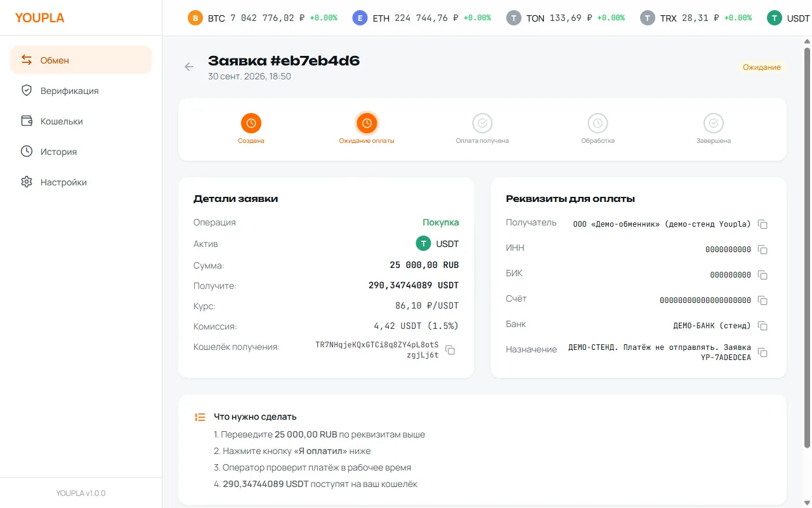Click the rate 86,10 ₽/USDT
The width and height of the screenshot is (812, 508).
coord(427,306)
